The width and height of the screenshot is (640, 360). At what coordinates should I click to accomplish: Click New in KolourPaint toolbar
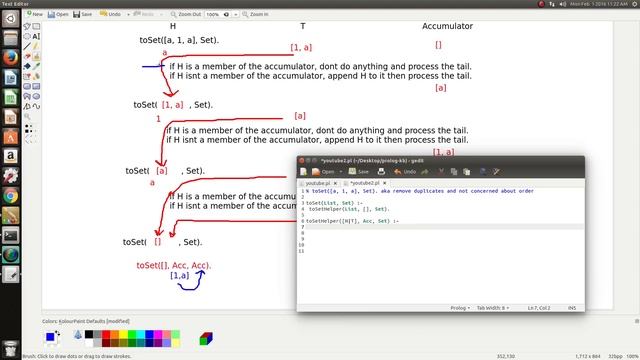click(34, 14)
